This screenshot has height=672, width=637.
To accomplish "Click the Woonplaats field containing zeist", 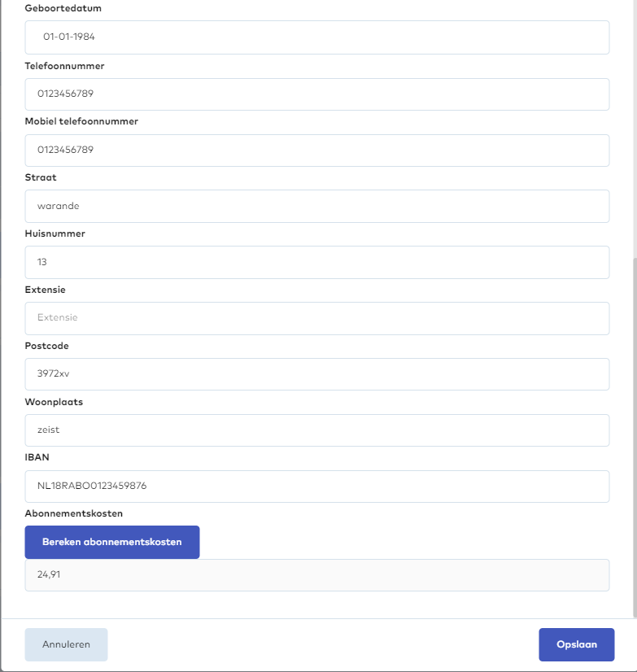I will click(x=316, y=430).
